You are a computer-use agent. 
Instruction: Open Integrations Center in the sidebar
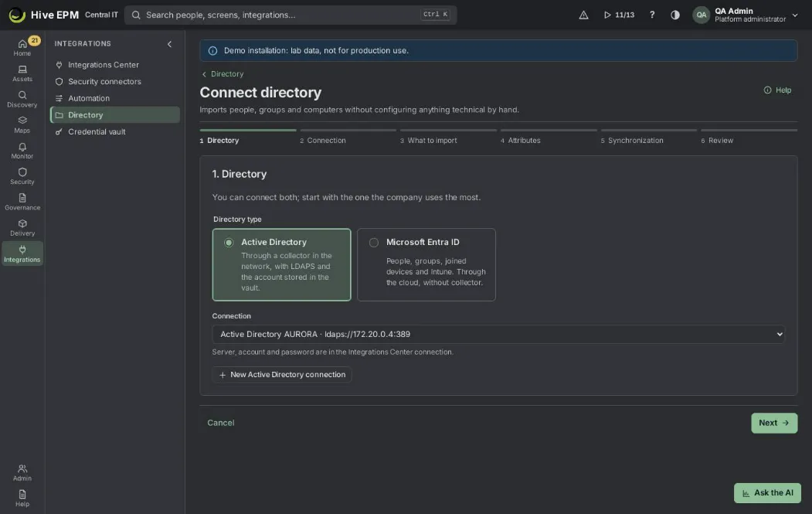tap(115, 65)
